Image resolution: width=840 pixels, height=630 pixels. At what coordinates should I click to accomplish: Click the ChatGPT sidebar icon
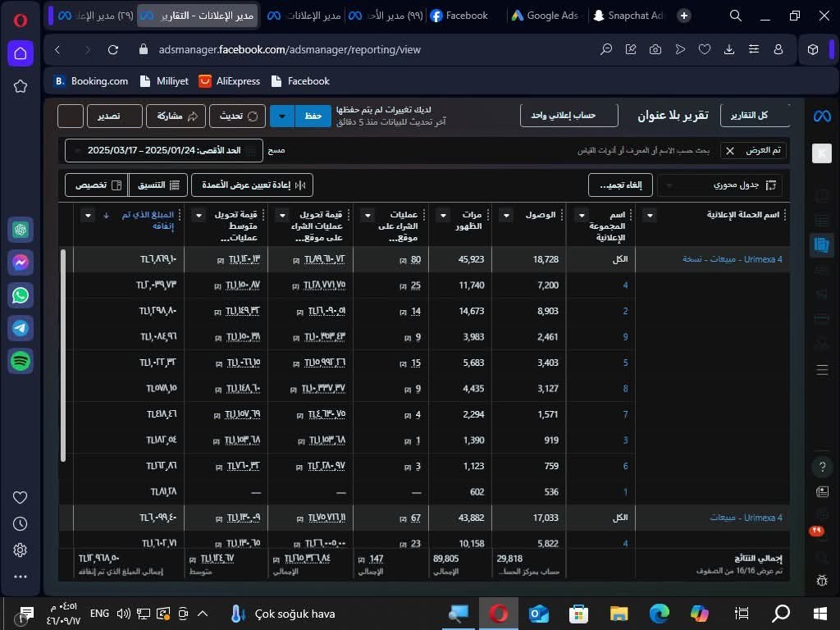coord(21,230)
